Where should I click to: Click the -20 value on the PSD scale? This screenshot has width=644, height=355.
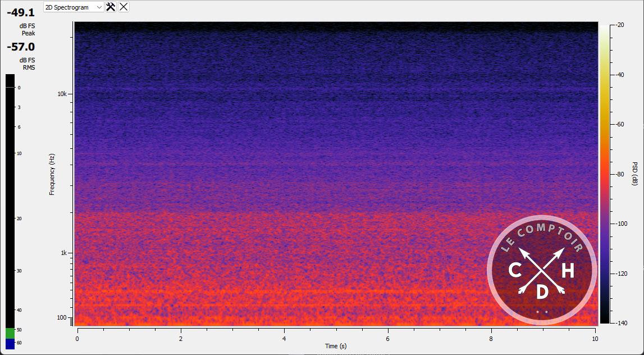coord(619,25)
